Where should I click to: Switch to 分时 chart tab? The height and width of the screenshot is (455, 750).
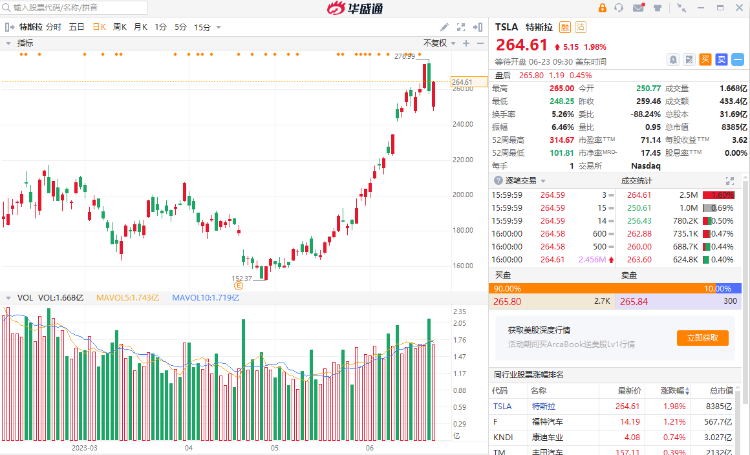coord(54,27)
